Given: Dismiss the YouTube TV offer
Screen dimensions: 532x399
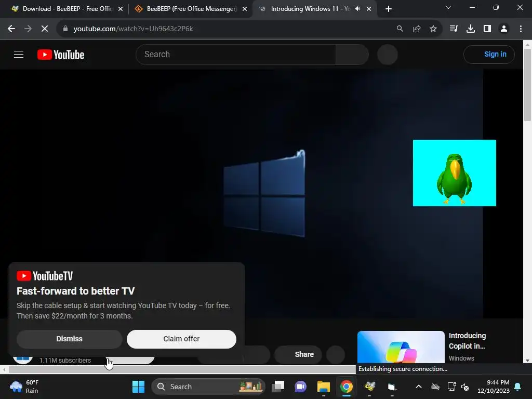Looking at the screenshot, I should tap(69, 339).
